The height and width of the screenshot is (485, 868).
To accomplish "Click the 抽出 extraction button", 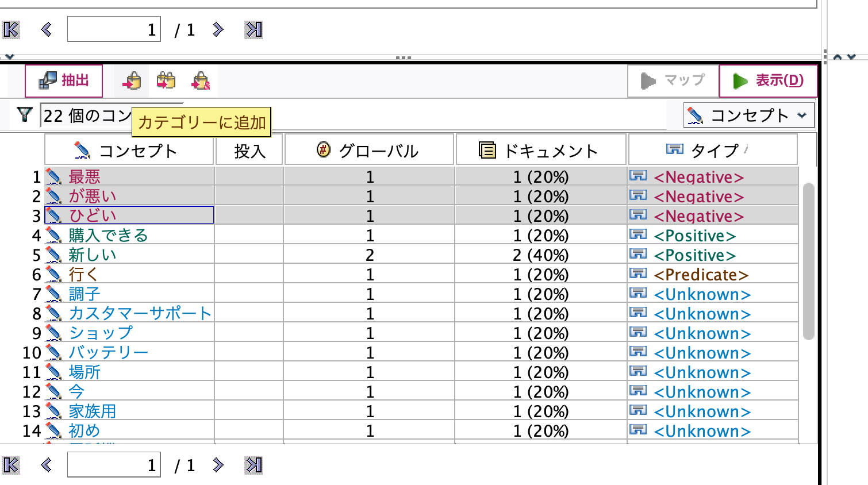I will click(x=64, y=80).
